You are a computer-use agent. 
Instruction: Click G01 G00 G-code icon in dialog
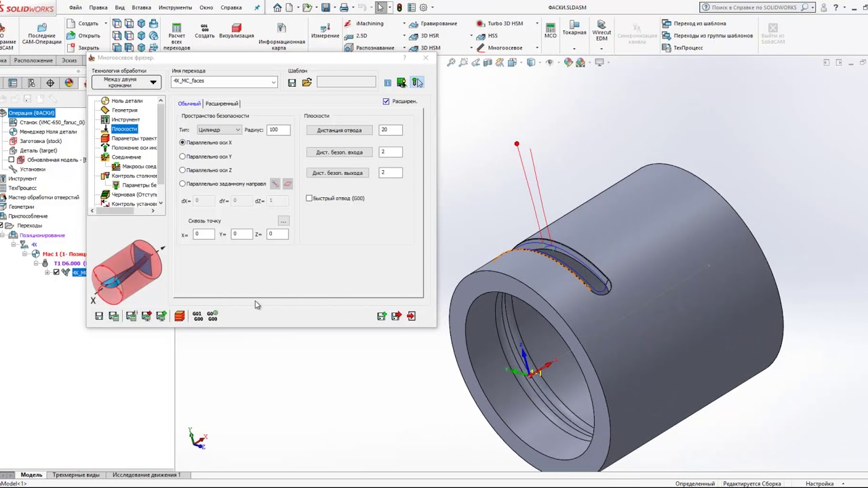pyautogui.click(x=197, y=316)
